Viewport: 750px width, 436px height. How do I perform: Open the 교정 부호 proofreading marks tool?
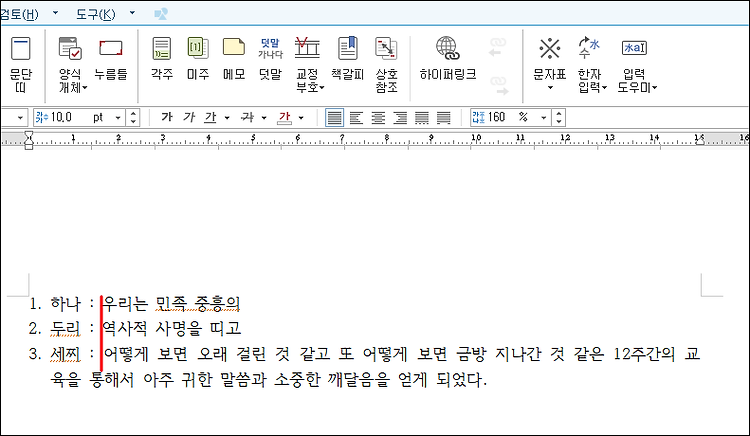pos(308,65)
